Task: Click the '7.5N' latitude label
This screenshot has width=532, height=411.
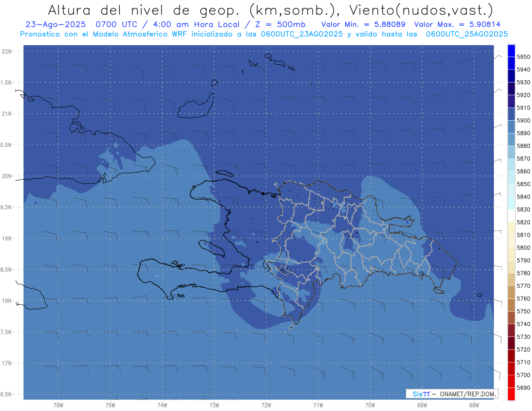Action: click(x=7, y=332)
